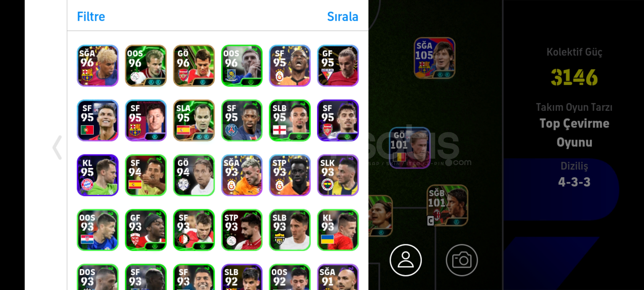The image size is (644, 290).
Task: Select the OOS 96 Ajax player card
Action: pyautogui.click(x=146, y=66)
